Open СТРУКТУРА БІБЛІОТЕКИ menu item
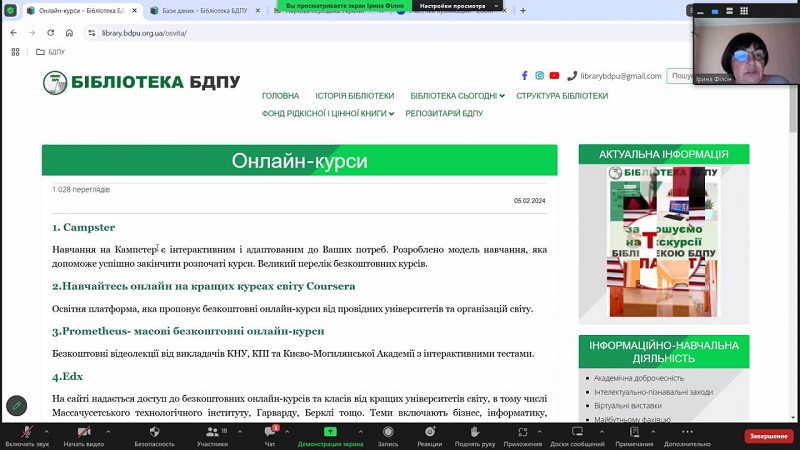 pos(562,96)
